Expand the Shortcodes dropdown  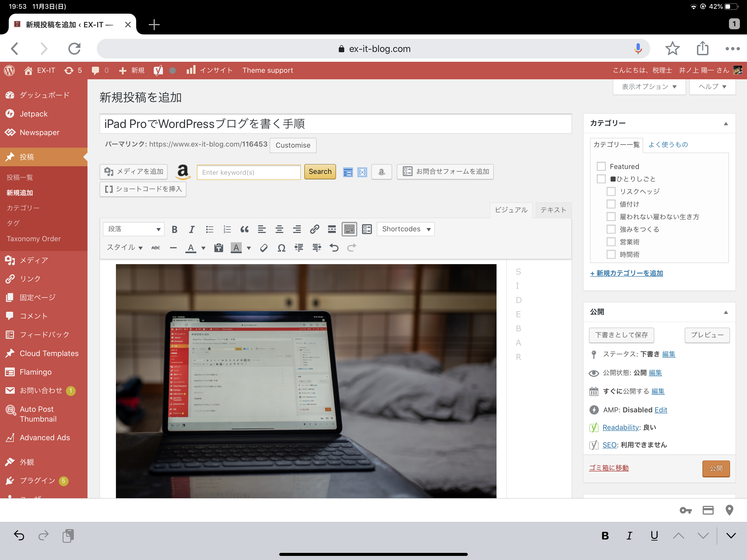pos(405,229)
